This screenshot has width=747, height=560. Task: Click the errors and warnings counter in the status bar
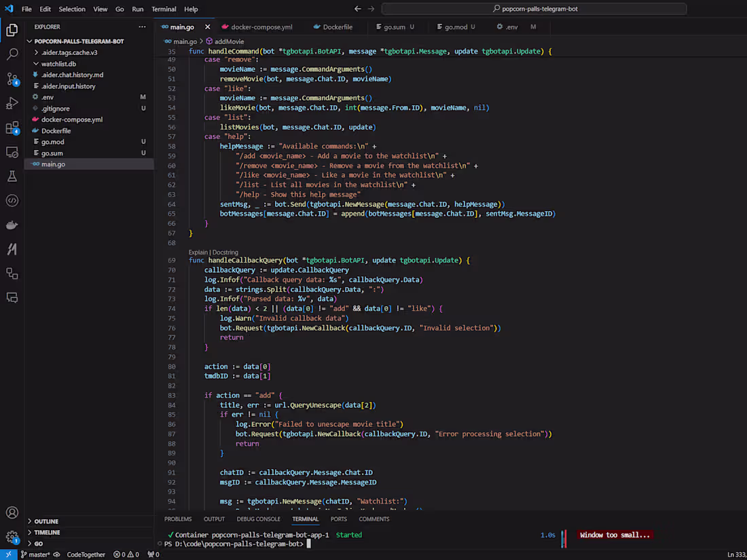click(126, 555)
